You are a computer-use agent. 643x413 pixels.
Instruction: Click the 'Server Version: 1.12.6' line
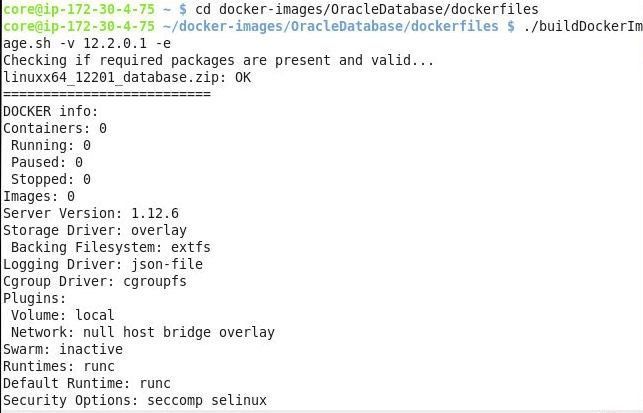coord(91,213)
